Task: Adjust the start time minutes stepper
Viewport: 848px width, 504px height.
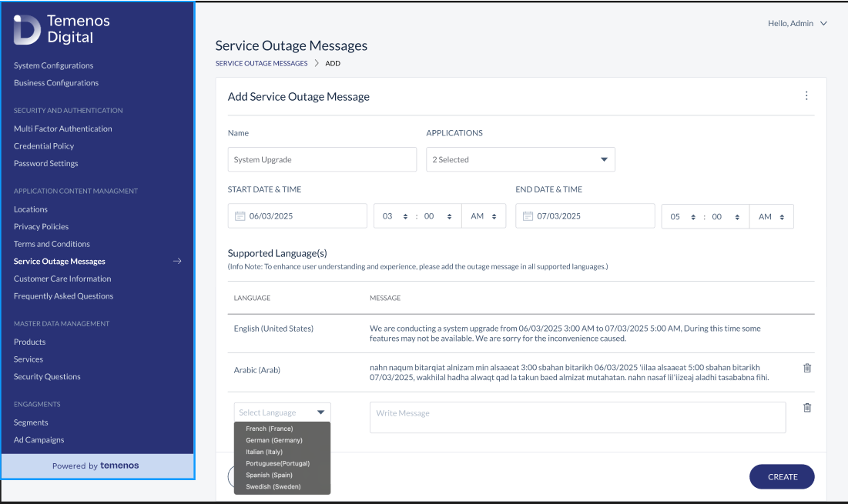Action: click(450, 217)
